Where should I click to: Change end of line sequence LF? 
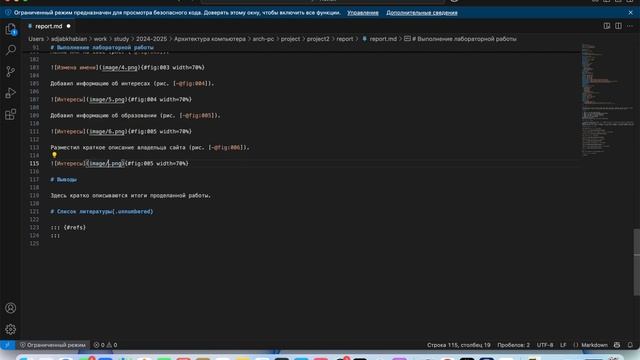563,345
